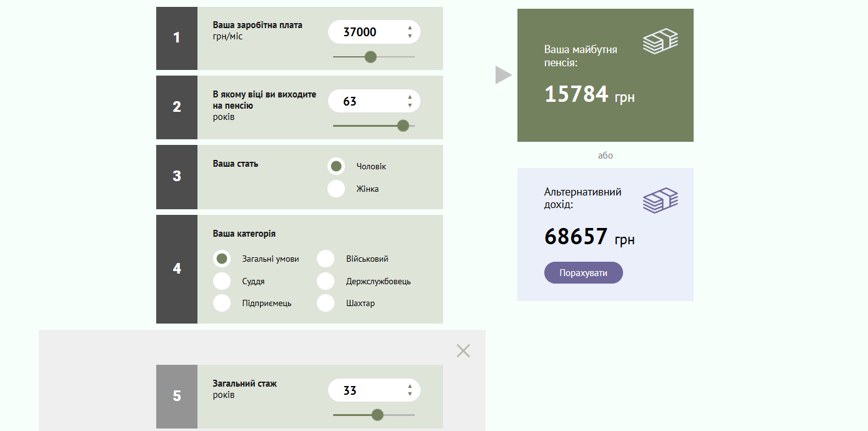
Task: Increase retirement age with up arrow
Action: 410,97
